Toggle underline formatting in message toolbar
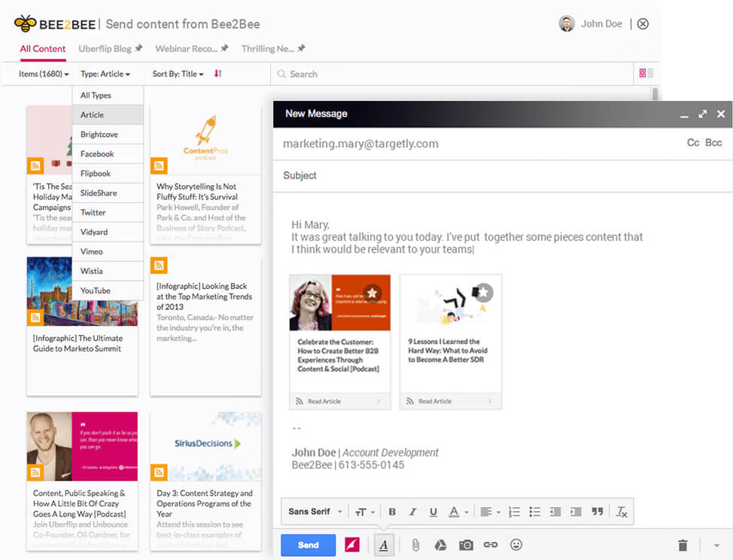Viewport: 733px width, 560px height. pos(433,512)
